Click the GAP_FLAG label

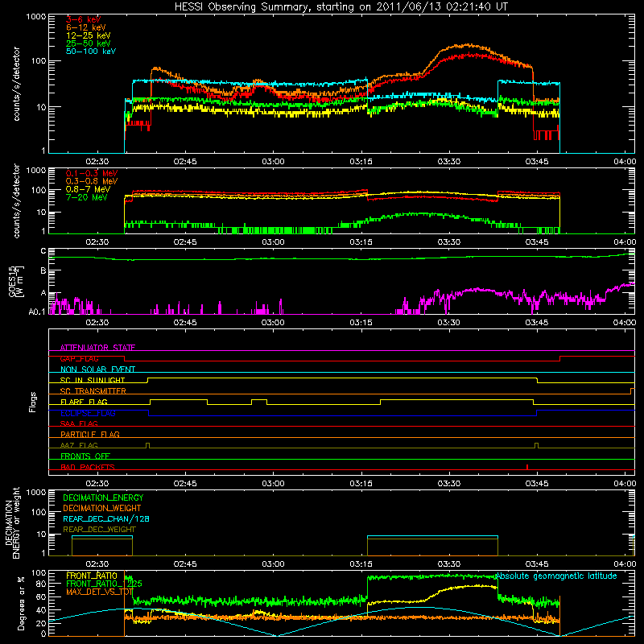click(x=79, y=358)
